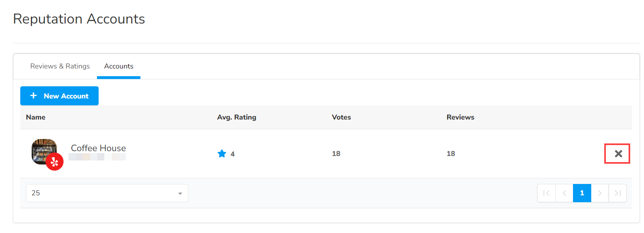
Task: Click the New Account button
Action: (x=59, y=96)
